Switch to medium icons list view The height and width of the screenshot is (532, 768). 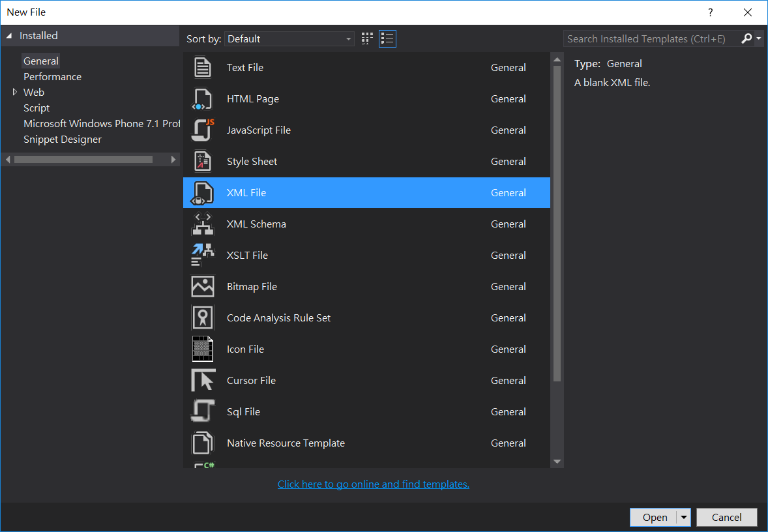click(387, 38)
